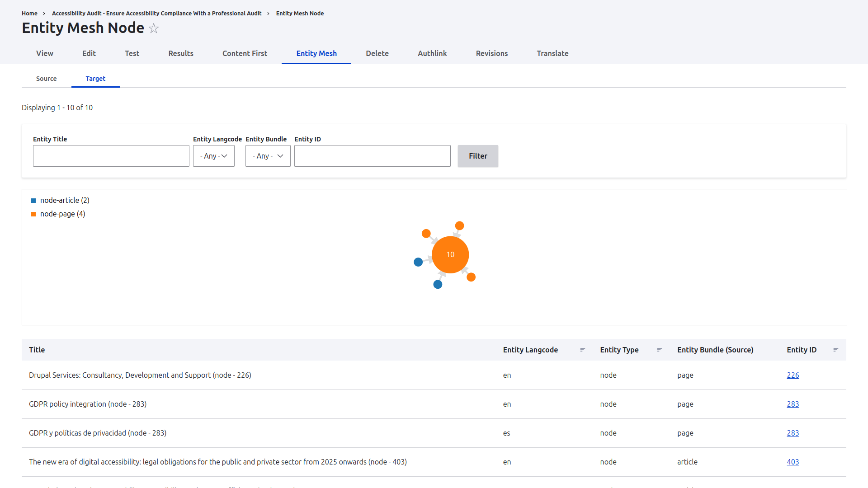Open the Entity Bundle dropdown
Image resolution: width=868 pixels, height=488 pixels.
pos(268,156)
